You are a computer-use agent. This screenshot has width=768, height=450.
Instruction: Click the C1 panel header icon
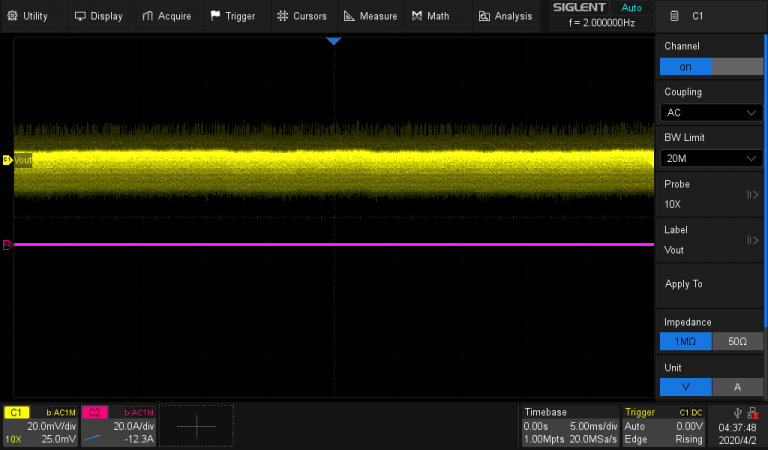click(675, 16)
